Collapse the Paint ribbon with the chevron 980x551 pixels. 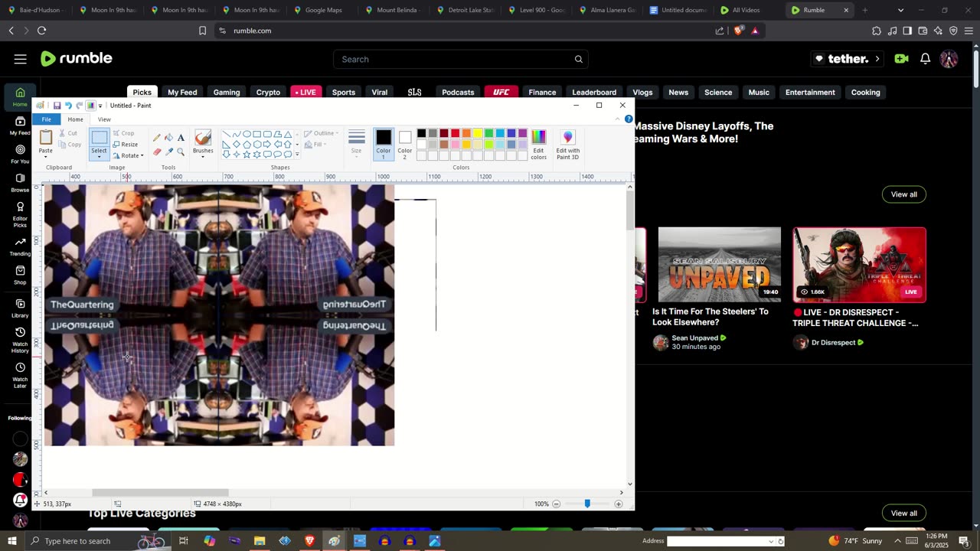[x=618, y=119]
